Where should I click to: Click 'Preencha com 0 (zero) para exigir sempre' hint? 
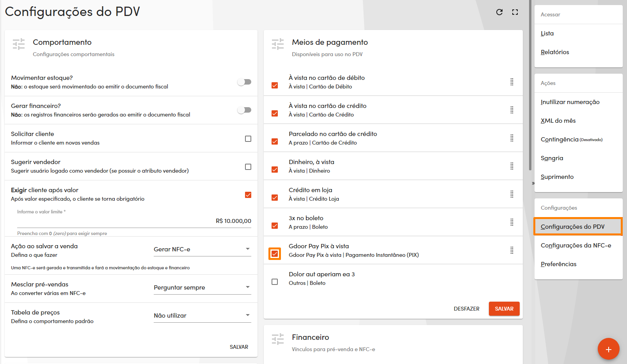tap(62, 233)
